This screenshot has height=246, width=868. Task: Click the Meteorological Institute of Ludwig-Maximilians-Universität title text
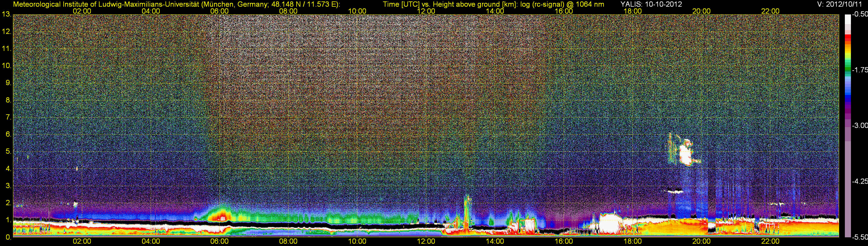(176, 4)
